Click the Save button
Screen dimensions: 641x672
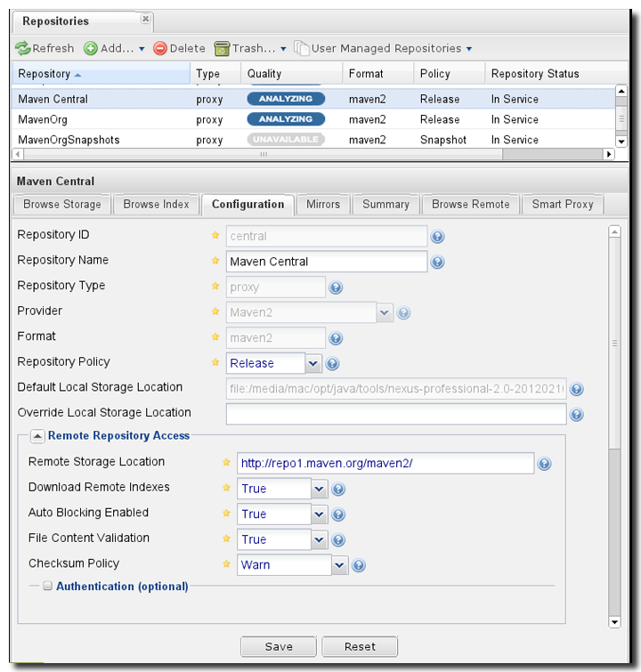click(x=278, y=647)
